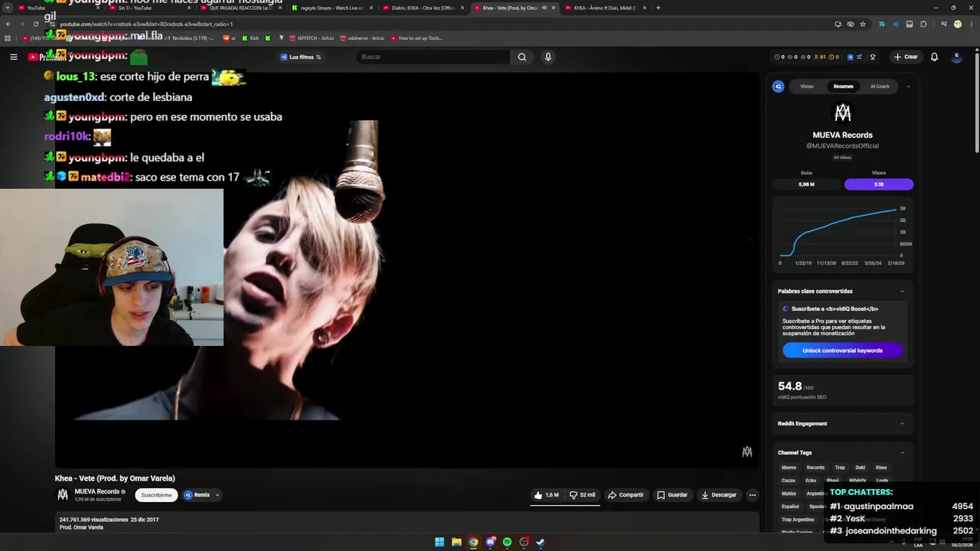
Task: Click the Compartir share button
Action: (626, 495)
